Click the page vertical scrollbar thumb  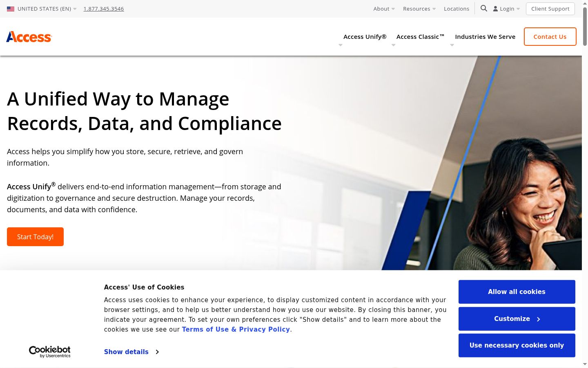[585, 27]
